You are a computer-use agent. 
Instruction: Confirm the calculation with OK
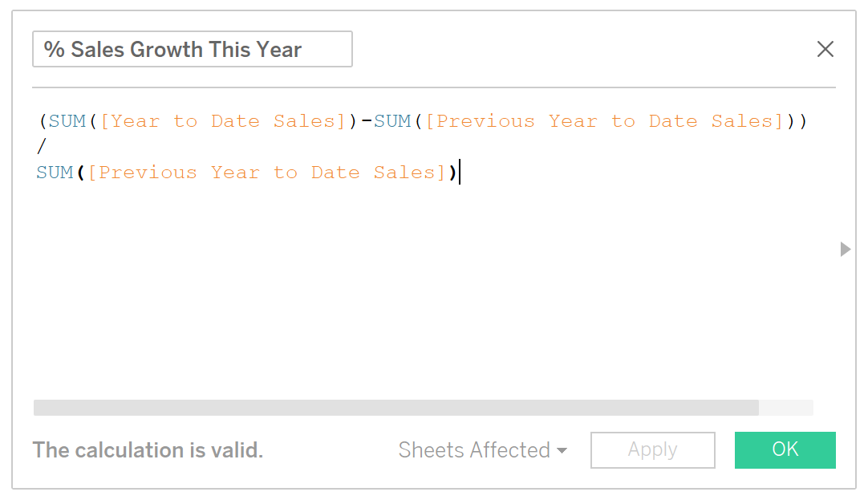785,450
